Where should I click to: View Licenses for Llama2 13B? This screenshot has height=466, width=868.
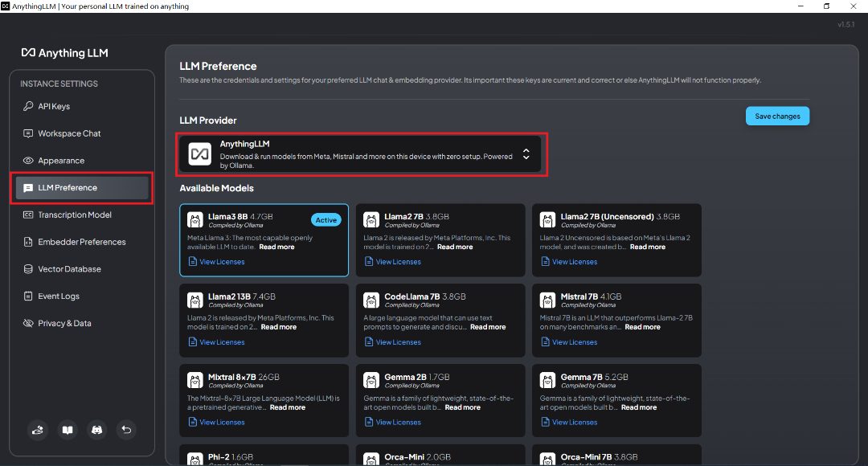(216, 342)
